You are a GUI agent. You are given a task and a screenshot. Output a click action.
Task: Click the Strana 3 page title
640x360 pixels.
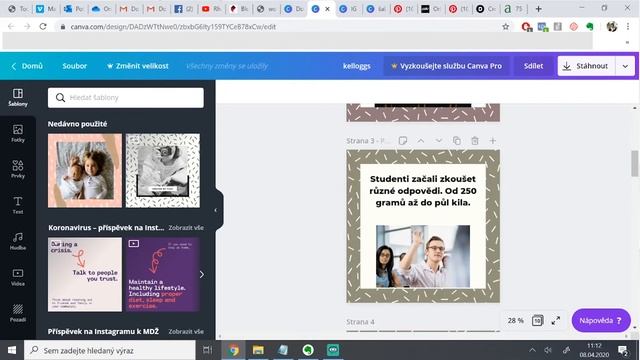click(367, 141)
